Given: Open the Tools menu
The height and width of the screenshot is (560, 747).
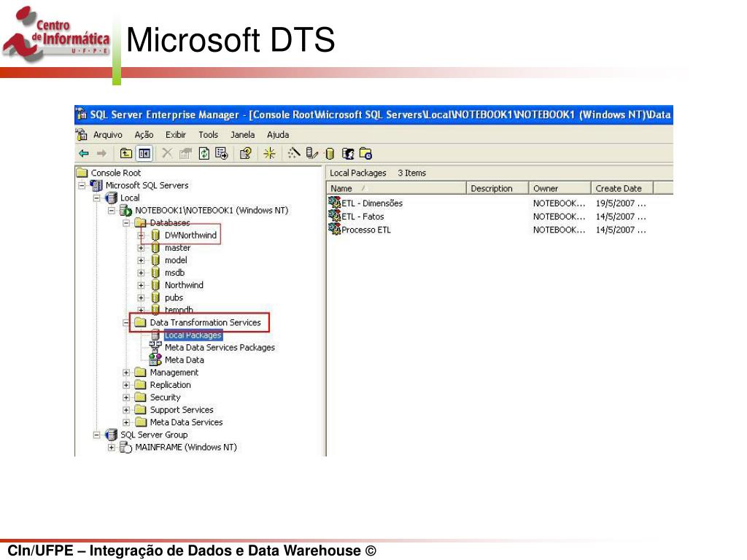Looking at the screenshot, I should [209, 134].
